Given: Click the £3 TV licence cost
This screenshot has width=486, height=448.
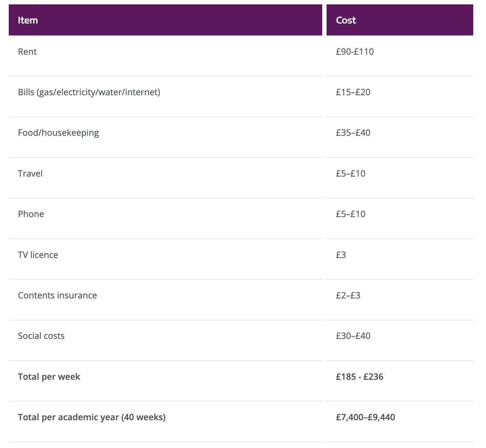Looking at the screenshot, I should pos(341,255).
